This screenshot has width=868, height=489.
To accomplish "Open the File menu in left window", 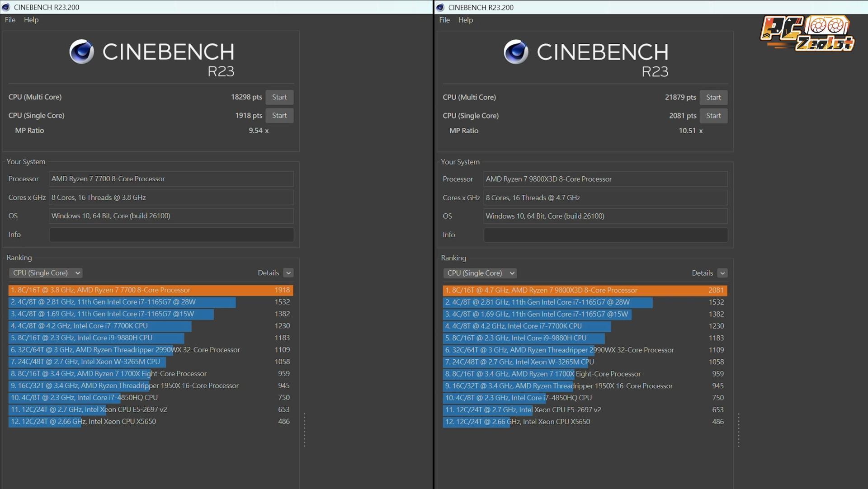I will pyautogui.click(x=10, y=20).
